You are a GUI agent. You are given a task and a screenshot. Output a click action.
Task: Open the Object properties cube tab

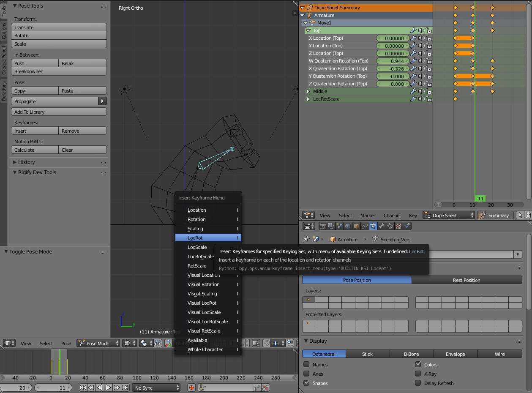(356, 226)
